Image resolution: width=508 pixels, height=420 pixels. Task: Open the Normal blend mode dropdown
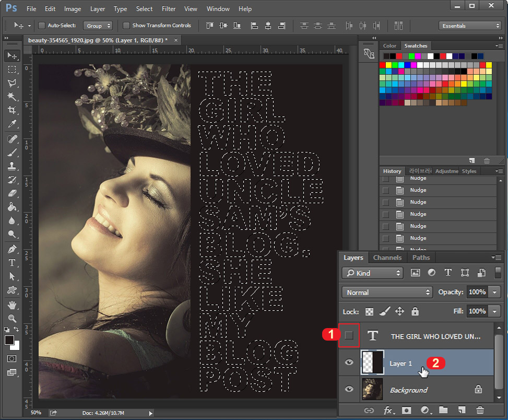point(387,293)
